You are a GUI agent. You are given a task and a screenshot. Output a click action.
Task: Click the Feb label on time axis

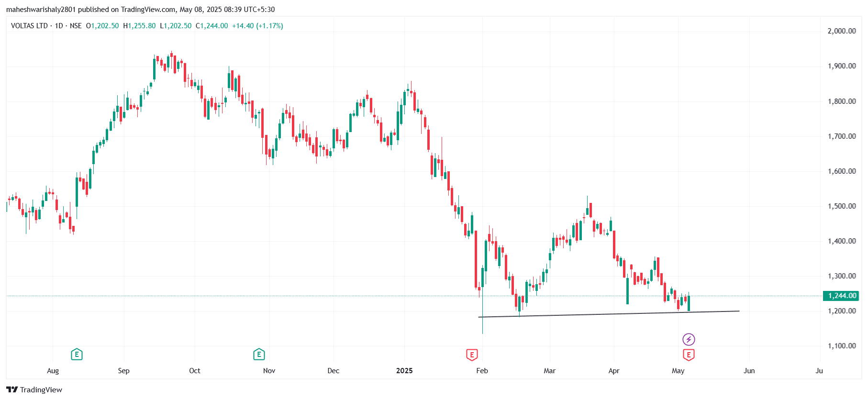point(482,371)
